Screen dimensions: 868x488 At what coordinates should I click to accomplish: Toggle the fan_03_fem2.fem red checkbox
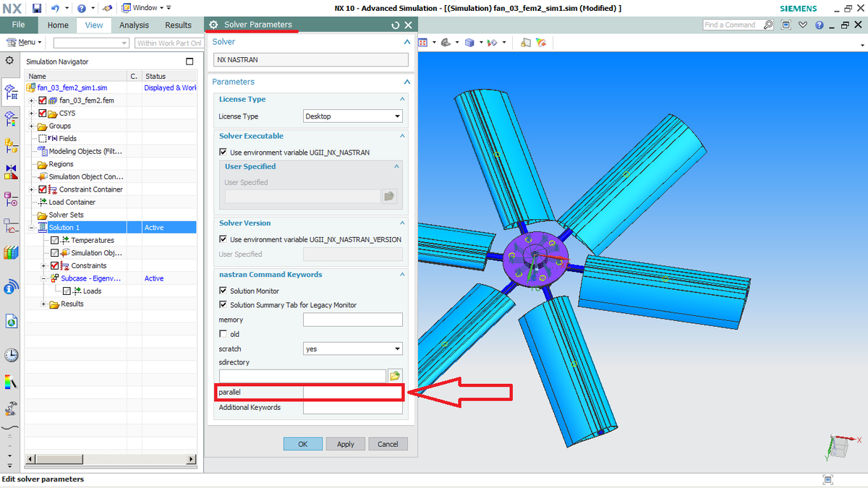[43, 100]
